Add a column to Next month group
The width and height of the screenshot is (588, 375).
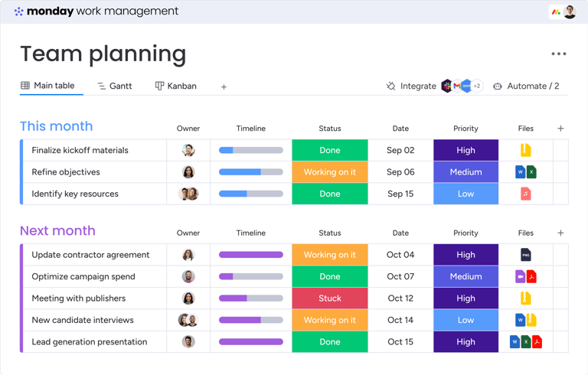560,233
